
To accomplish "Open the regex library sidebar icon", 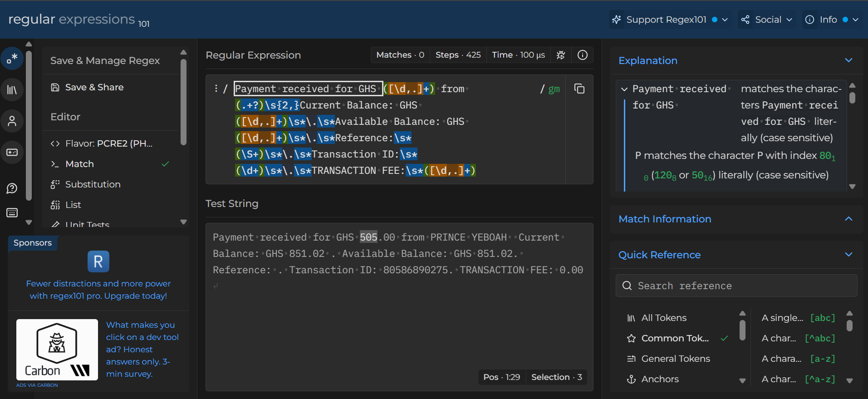I will (12, 90).
